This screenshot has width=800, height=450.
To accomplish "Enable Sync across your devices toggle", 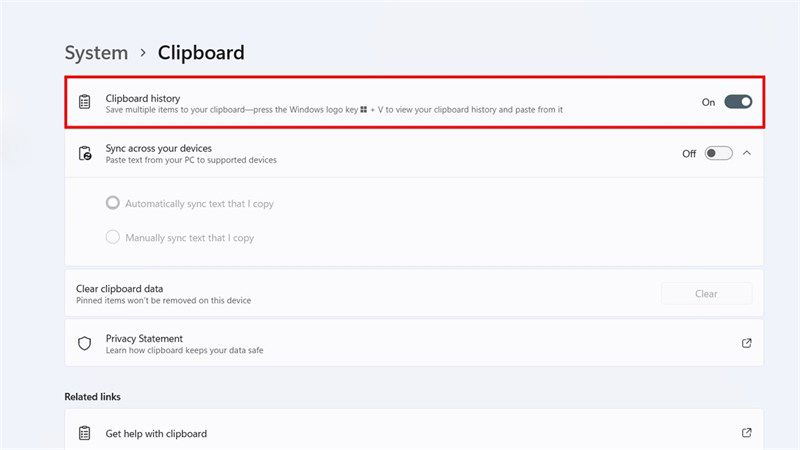I will pyautogui.click(x=718, y=153).
